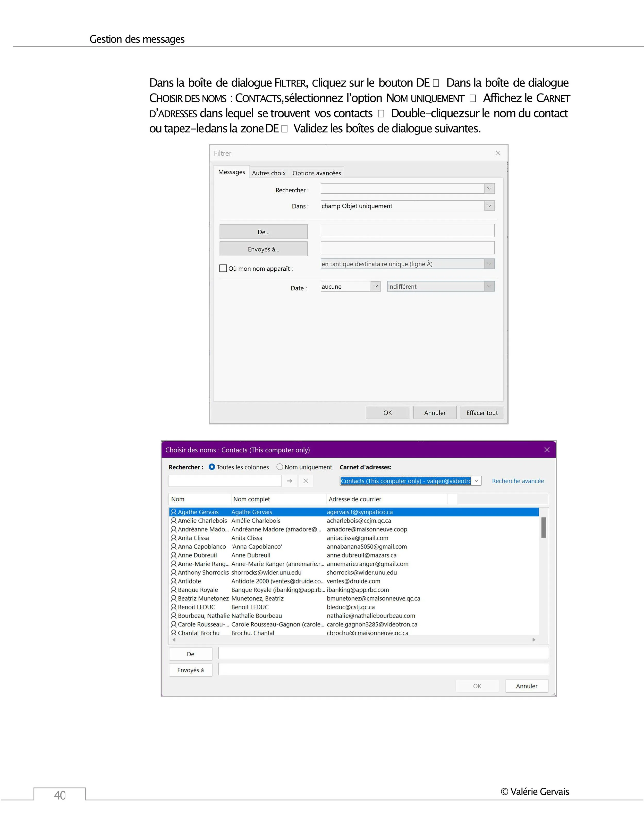Open the Date 'aucune' dropdown
The image size is (644, 833).
click(376, 286)
